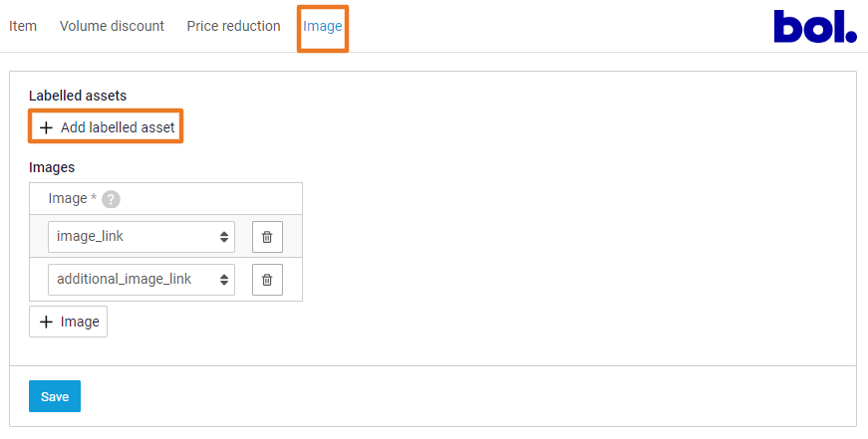
Task: Select the Image tab
Action: tap(323, 26)
